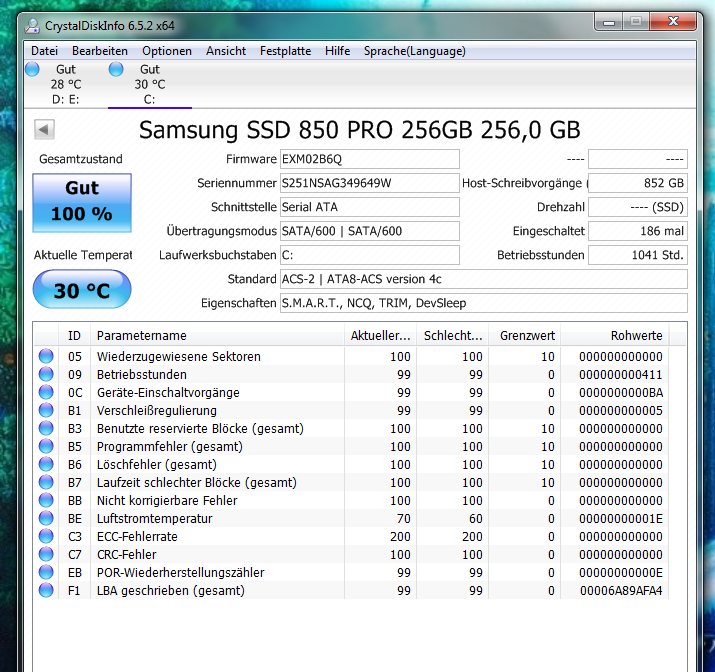Close the CrystalDiskInfo window
This screenshot has width=715, height=672.
tap(673, 21)
